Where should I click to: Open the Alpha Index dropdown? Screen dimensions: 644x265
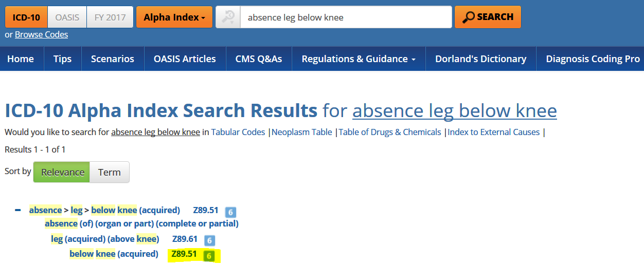174,17
